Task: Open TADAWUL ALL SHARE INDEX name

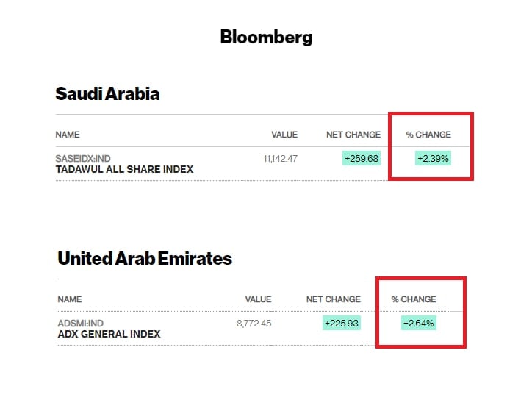Action: point(124,169)
